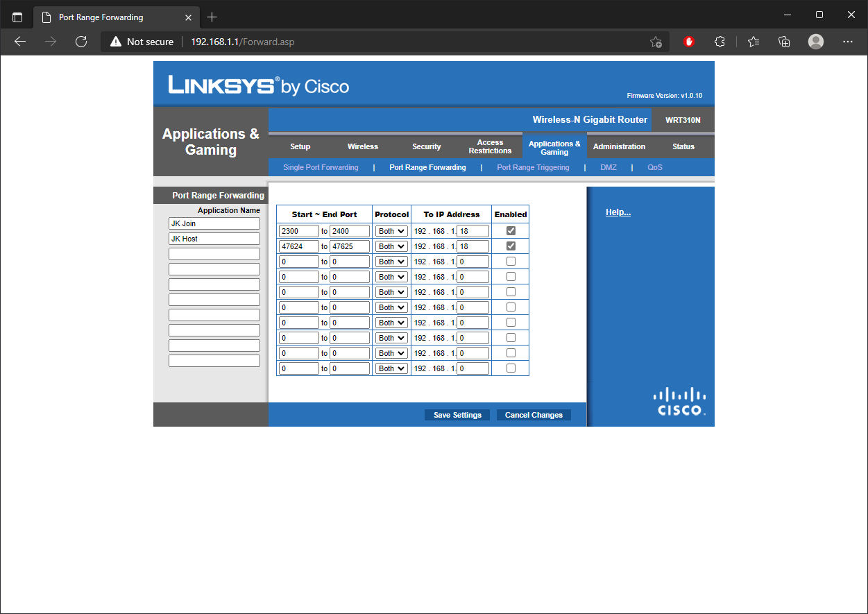The width and height of the screenshot is (868, 614).
Task: Click the JK Host application name field
Action: pyautogui.click(x=214, y=239)
